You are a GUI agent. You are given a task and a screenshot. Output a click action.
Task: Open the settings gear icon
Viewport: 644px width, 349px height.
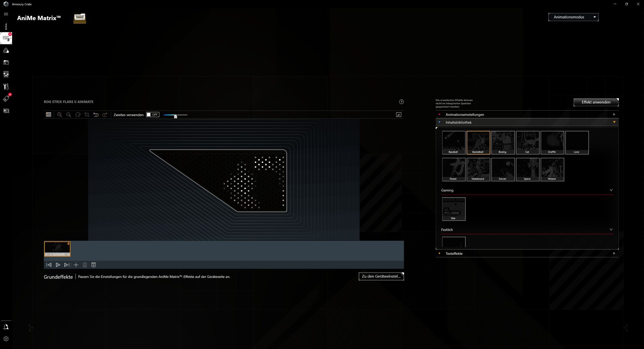click(6, 339)
